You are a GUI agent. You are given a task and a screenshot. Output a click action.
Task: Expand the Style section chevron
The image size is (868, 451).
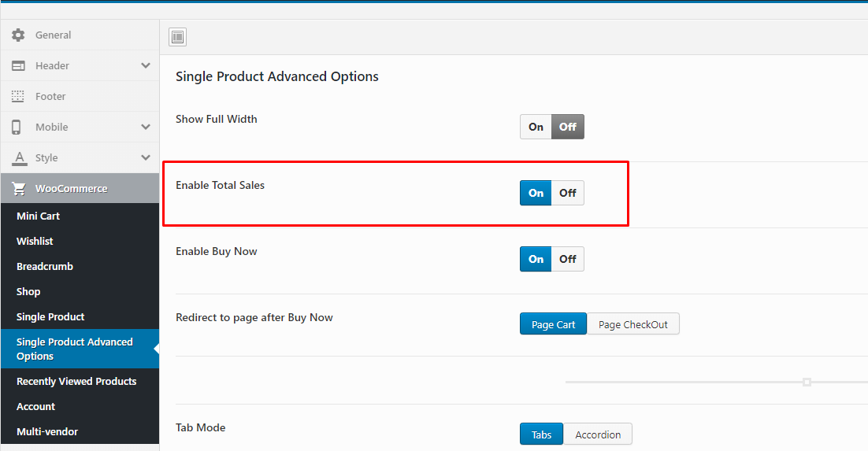pyautogui.click(x=146, y=157)
